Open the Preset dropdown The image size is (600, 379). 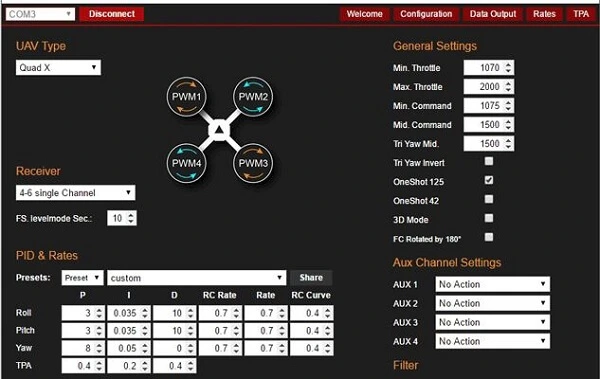coord(82,278)
